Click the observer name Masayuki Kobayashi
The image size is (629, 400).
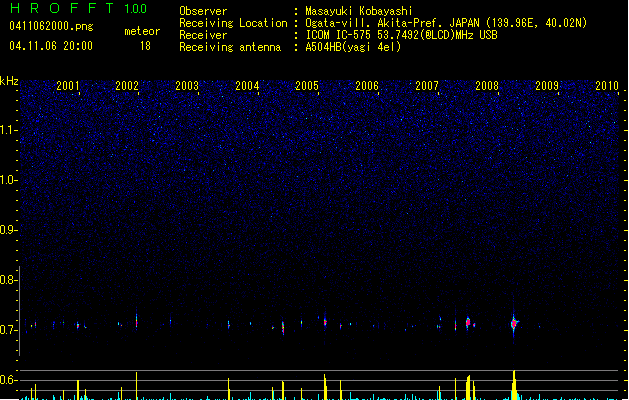pos(359,11)
